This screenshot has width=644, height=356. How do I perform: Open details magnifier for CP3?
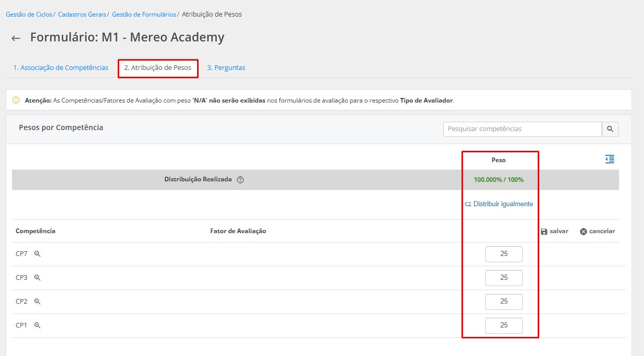click(37, 278)
